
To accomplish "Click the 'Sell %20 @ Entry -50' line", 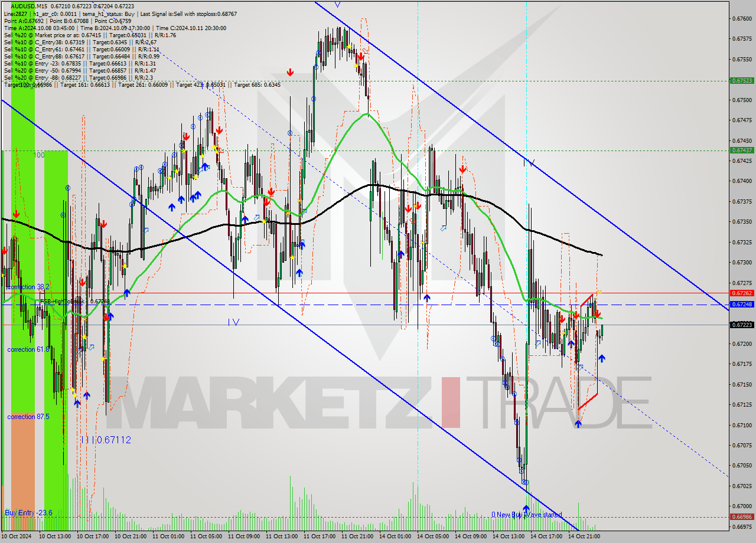I will (80, 70).
